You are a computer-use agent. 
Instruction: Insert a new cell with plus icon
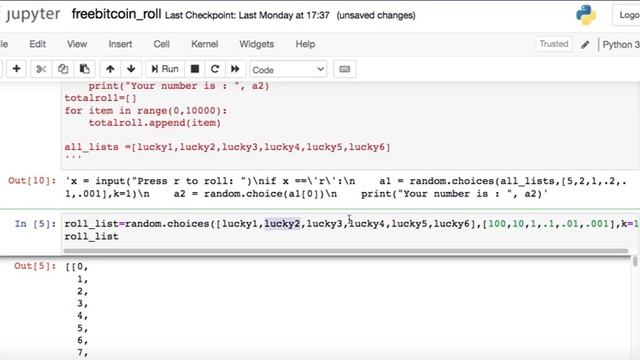16,69
